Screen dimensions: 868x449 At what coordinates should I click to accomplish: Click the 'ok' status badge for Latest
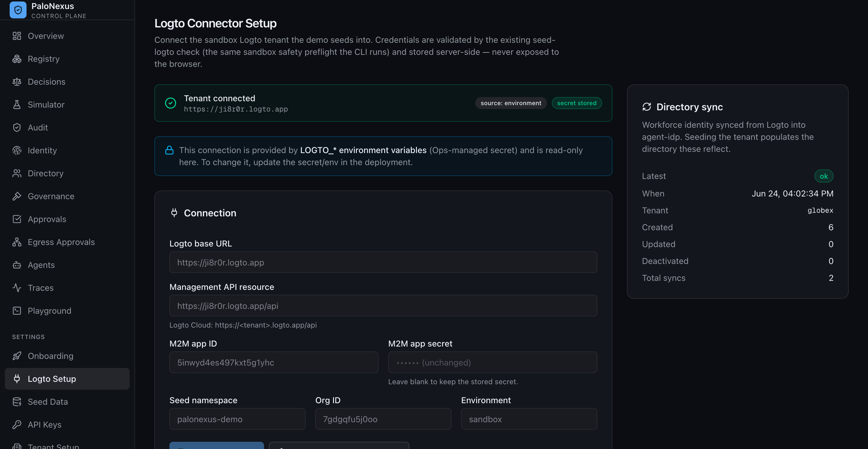823,176
